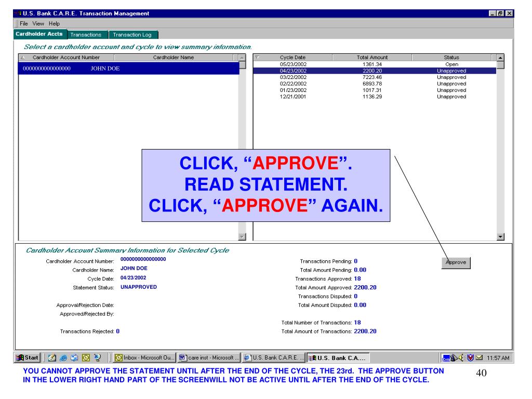Open the File menu
Image resolution: width=532 pixels, height=399 pixels.
pyautogui.click(x=24, y=23)
